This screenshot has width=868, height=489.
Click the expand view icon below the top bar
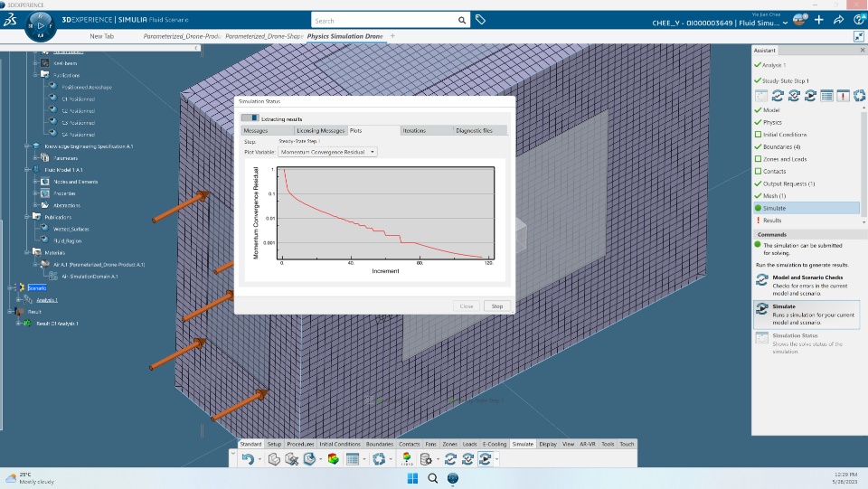[859, 36]
